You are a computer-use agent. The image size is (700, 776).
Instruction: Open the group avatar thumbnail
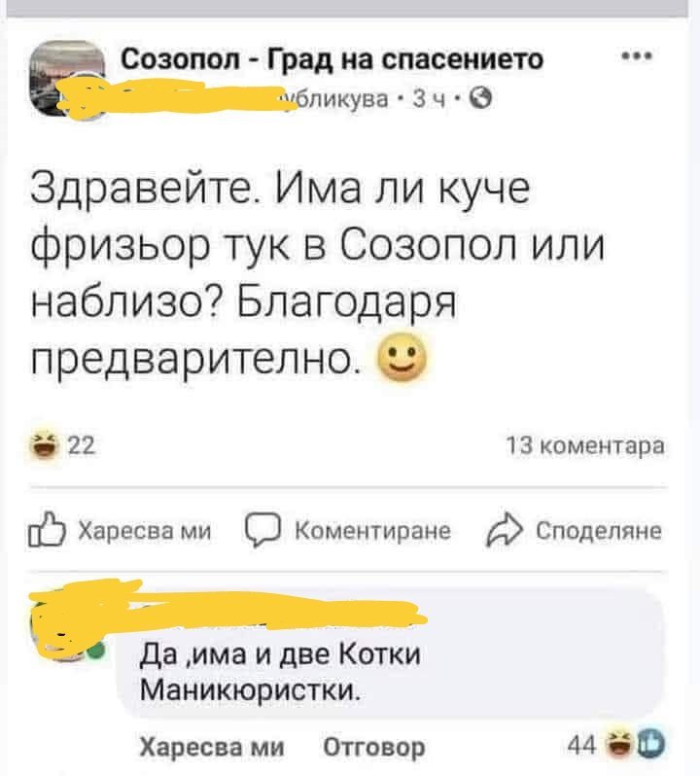tap(68, 79)
